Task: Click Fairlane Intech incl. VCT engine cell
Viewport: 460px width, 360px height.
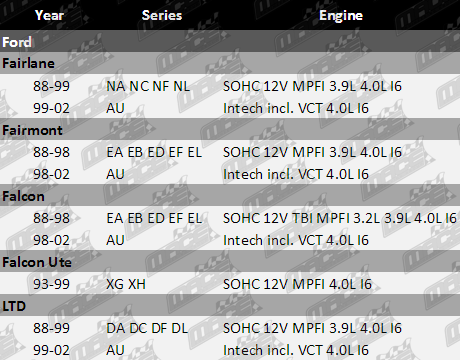Action: pyautogui.click(x=296, y=108)
